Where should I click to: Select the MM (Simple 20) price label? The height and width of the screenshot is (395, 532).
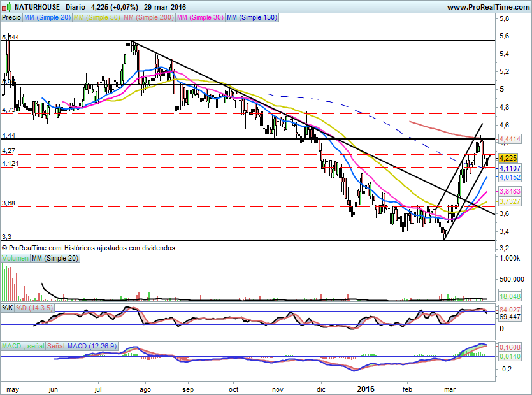pyautogui.click(x=47, y=17)
